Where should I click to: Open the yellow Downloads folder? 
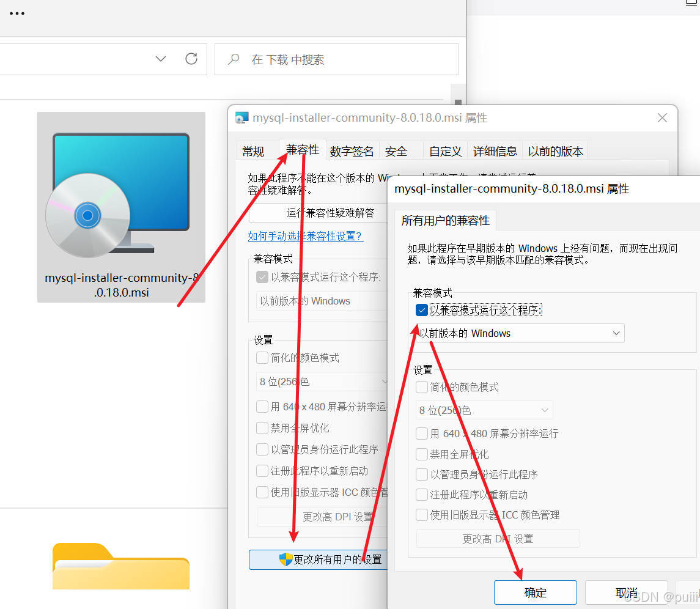tap(120, 566)
